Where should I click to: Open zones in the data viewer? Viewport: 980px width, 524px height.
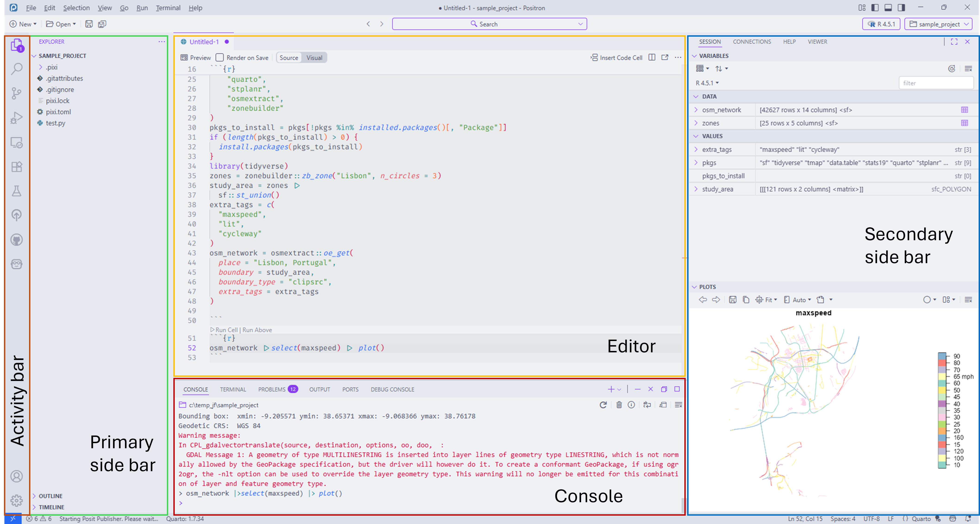(964, 123)
